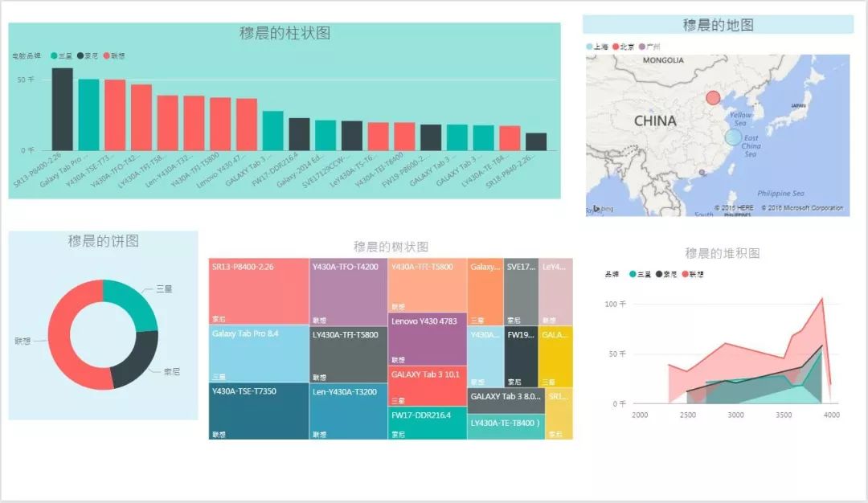868x503 pixels.
Task: Select the FW19-P8600 bar in column chart
Action: tap(431, 137)
